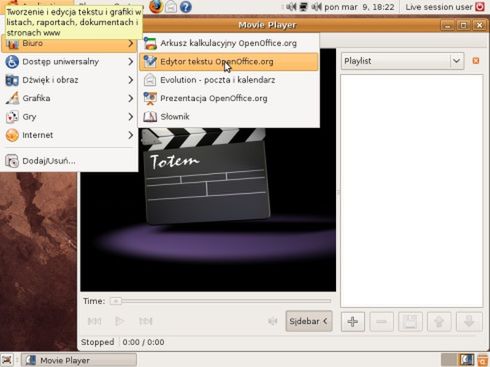Launch Edytor tekstu OpenOffice.org
The image size is (490, 367).
(x=229, y=62)
